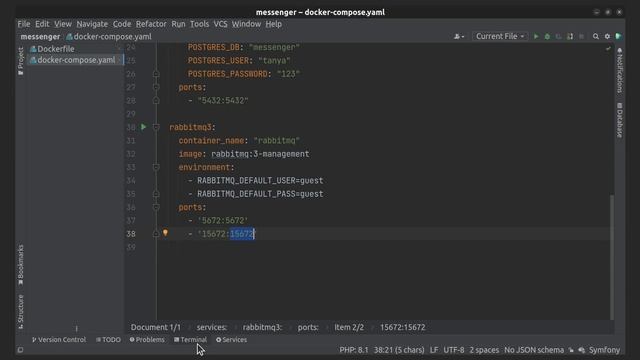This screenshot has width=640, height=360.
Task: Click the inspections checkmark widget in editor corner
Action: pyautogui.click(x=608, y=48)
